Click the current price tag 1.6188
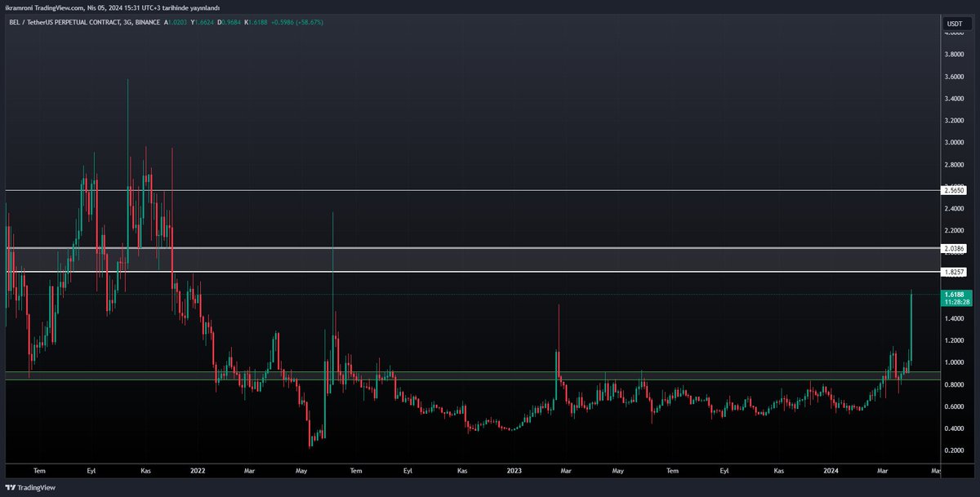Screen dimensions: 980x497 (x=954, y=294)
